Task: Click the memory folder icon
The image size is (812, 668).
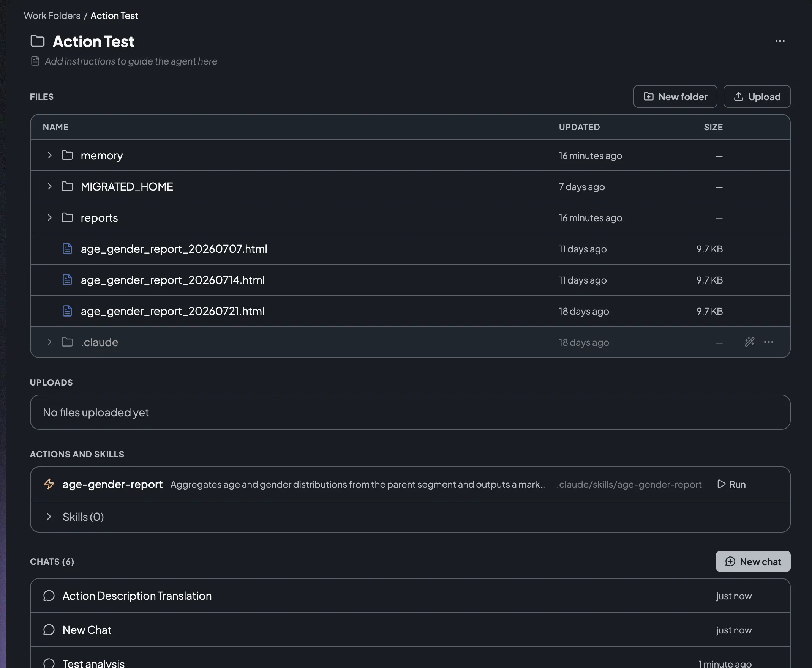Action: (67, 156)
